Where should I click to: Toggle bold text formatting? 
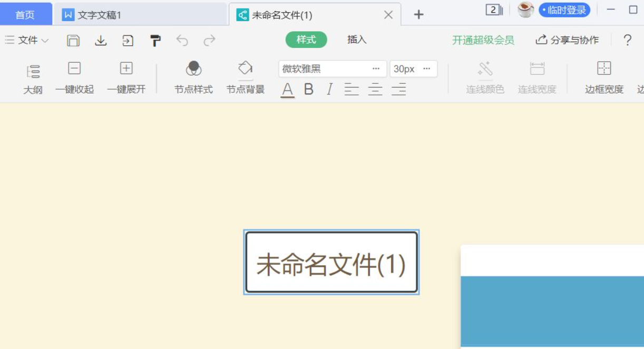(309, 90)
